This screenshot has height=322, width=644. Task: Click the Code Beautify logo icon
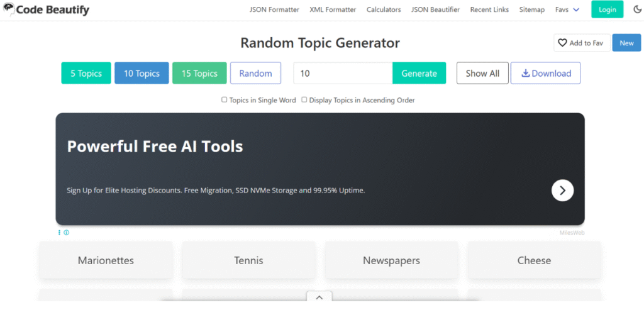(x=8, y=9)
